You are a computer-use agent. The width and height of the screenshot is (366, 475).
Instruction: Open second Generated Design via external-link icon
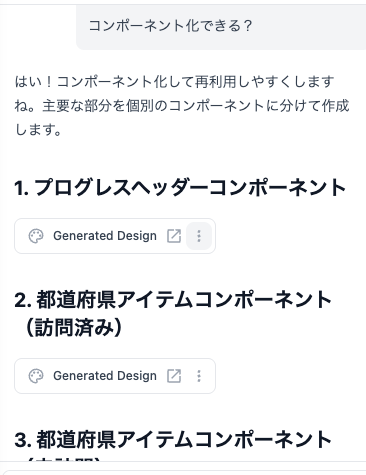coord(174,376)
